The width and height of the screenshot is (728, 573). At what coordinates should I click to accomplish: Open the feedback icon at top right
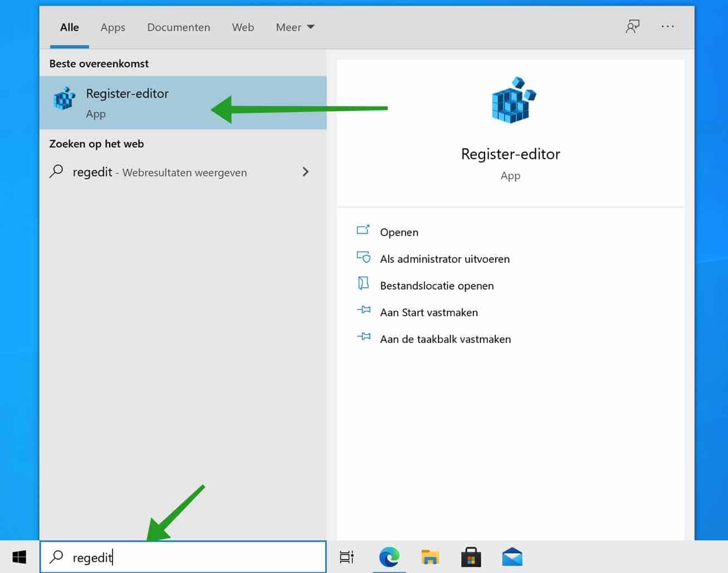coord(632,26)
